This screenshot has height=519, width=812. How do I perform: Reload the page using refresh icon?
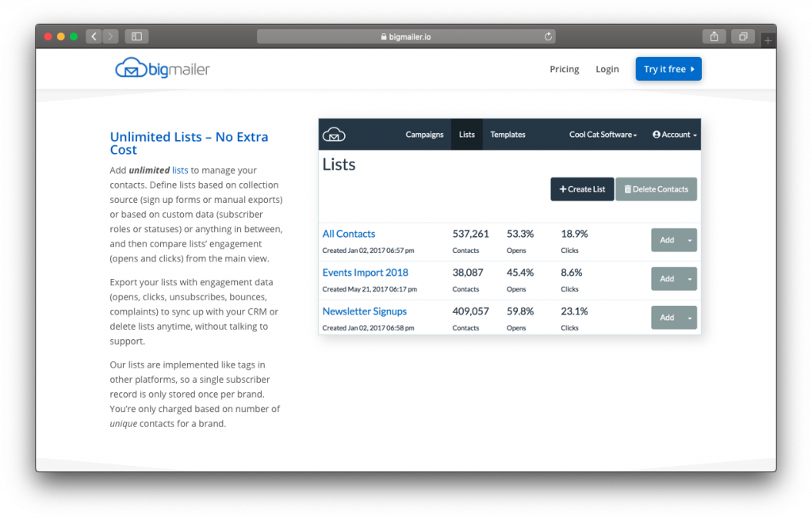tap(548, 36)
